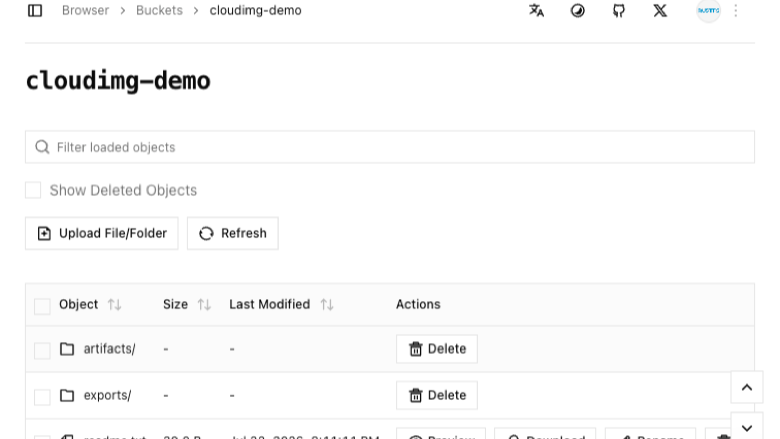The width and height of the screenshot is (780, 439).
Task: Enable Show Deleted Objects checkbox
Action: coord(33,190)
